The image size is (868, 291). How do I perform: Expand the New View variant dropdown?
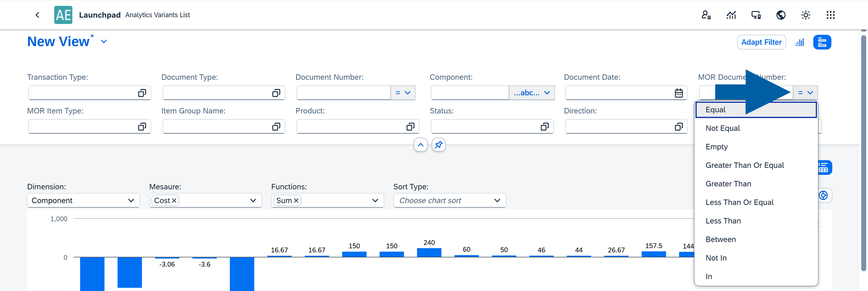pyautogui.click(x=104, y=42)
